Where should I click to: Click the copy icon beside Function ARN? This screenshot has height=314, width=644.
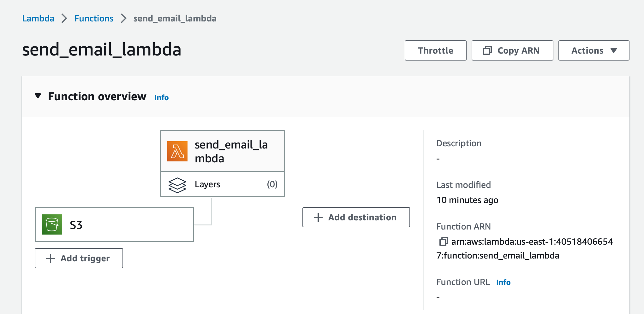[x=444, y=241]
